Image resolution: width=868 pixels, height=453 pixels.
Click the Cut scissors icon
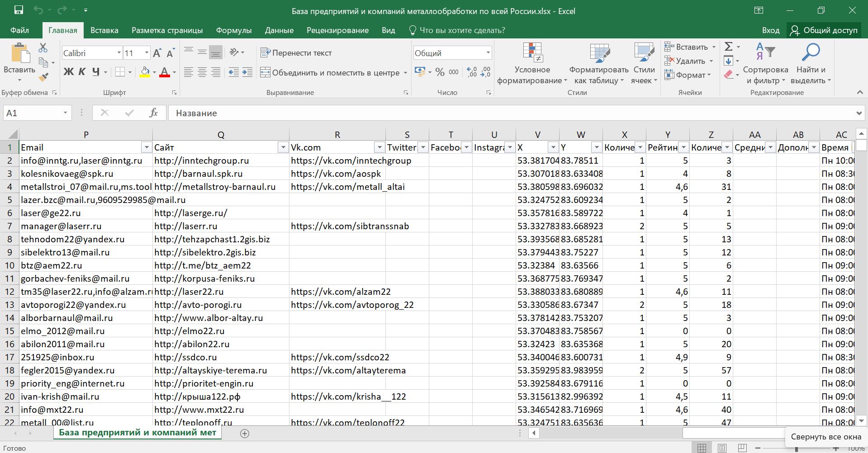pos(43,47)
